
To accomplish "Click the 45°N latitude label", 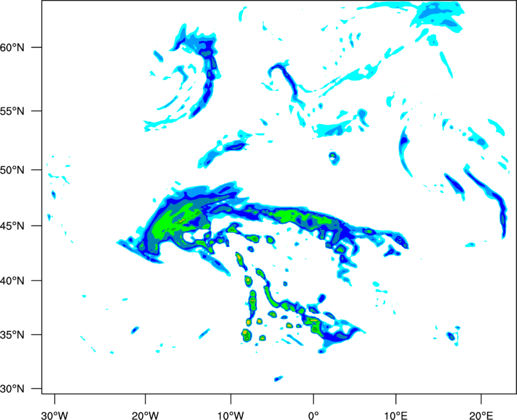I will point(12,226).
